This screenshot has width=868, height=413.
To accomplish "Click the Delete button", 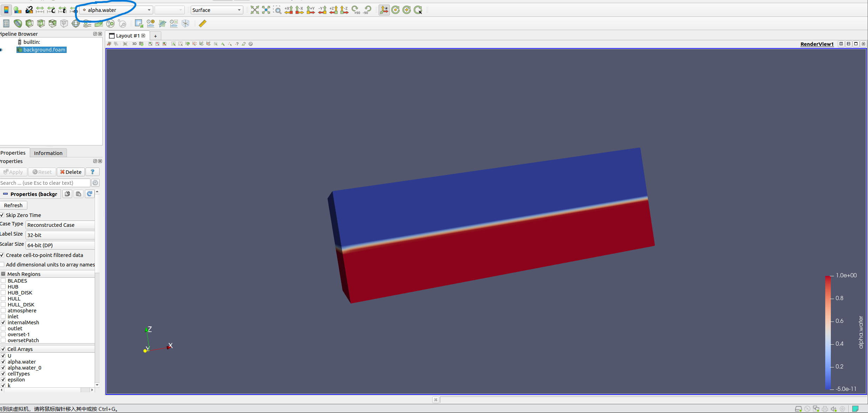I will click(x=71, y=172).
